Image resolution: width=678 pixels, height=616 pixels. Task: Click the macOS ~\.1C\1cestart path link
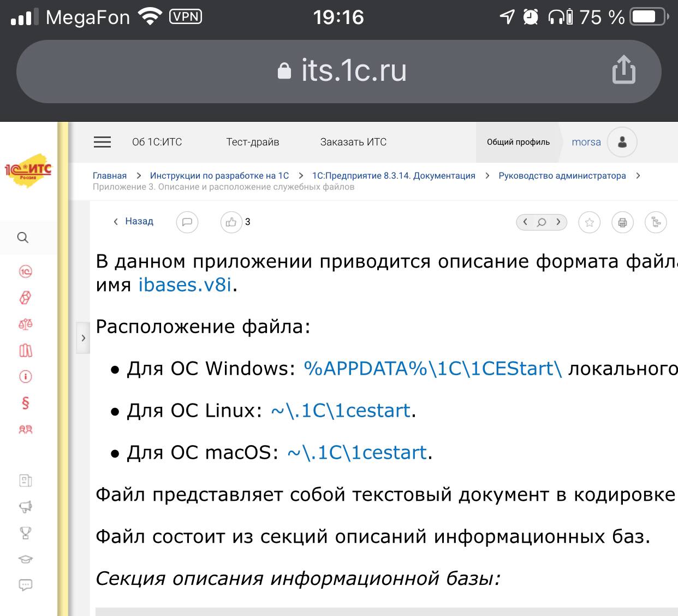click(357, 453)
